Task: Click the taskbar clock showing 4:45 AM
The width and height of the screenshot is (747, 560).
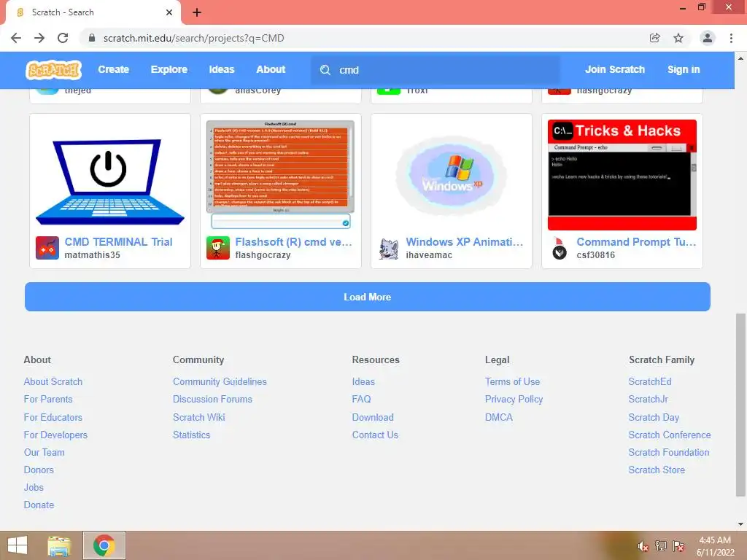Action: coord(715,546)
